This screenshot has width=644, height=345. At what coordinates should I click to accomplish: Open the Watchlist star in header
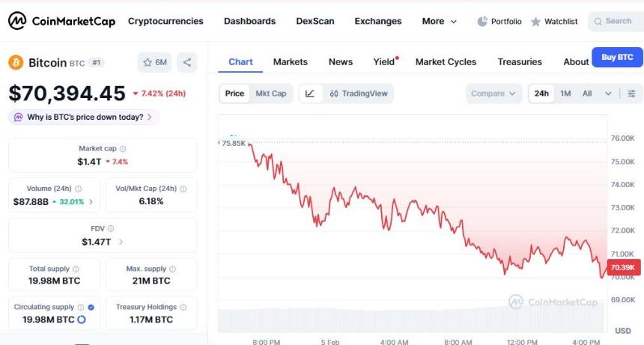pos(536,22)
